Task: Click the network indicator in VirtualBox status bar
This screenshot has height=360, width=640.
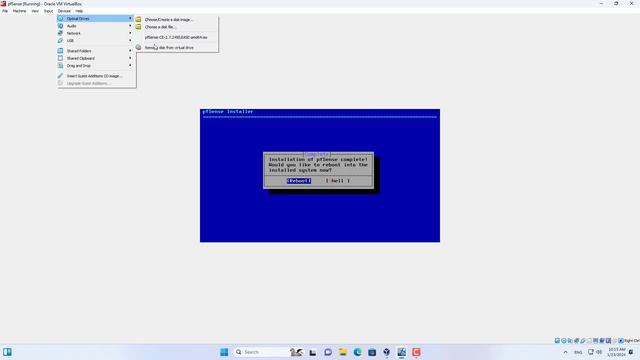Action: coord(576,341)
